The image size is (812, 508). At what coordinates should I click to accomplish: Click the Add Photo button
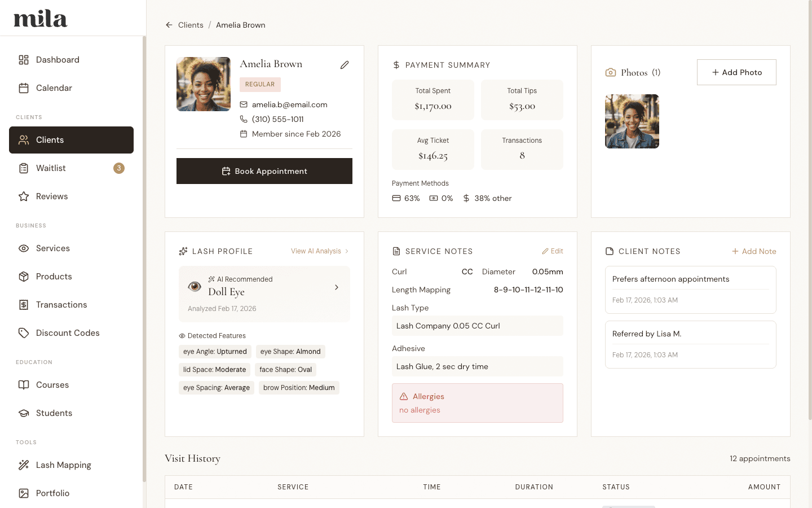tap(736, 72)
